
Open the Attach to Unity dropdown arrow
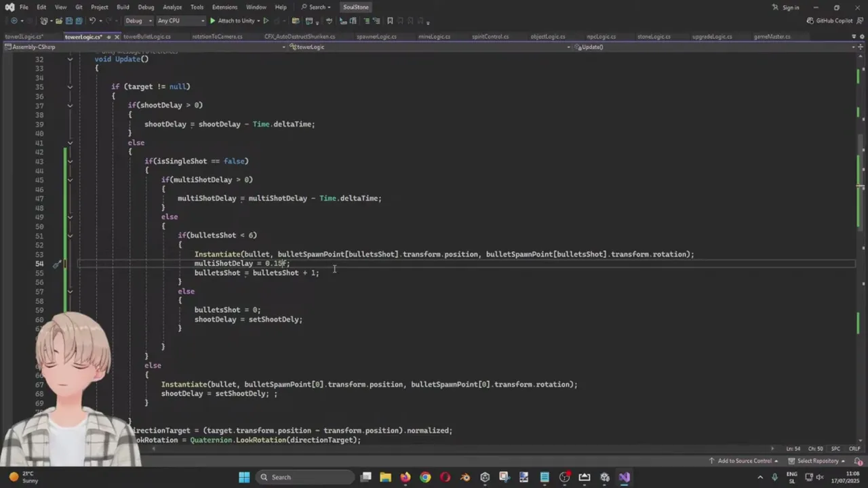258,21
